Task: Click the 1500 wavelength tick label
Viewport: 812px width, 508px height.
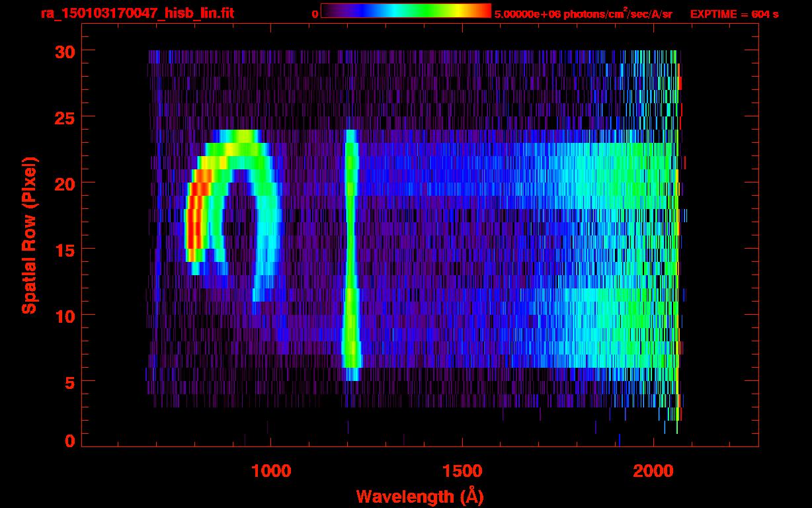Action: click(462, 471)
